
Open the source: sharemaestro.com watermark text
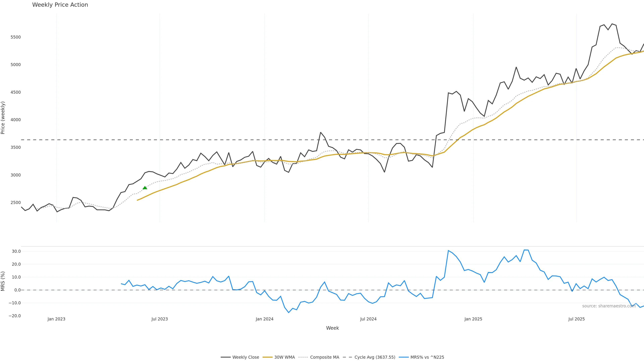coord(609,306)
